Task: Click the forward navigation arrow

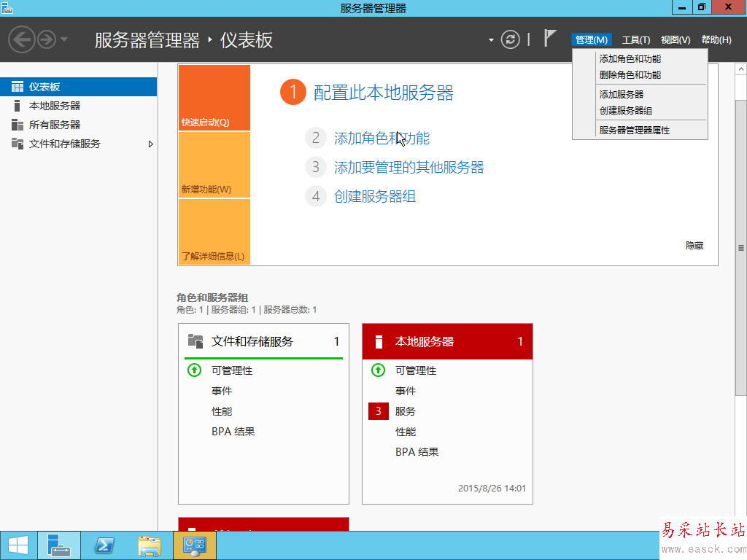Action: click(x=47, y=39)
